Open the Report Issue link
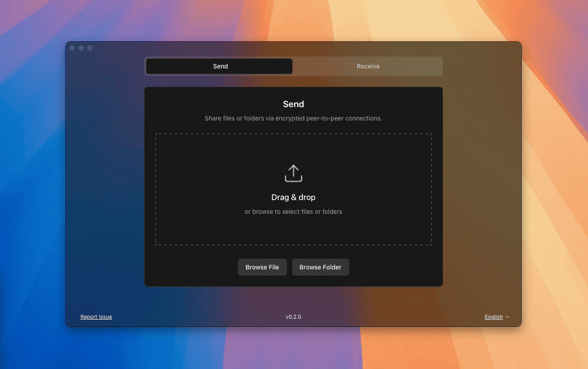This screenshot has height=369, width=588. click(96, 317)
